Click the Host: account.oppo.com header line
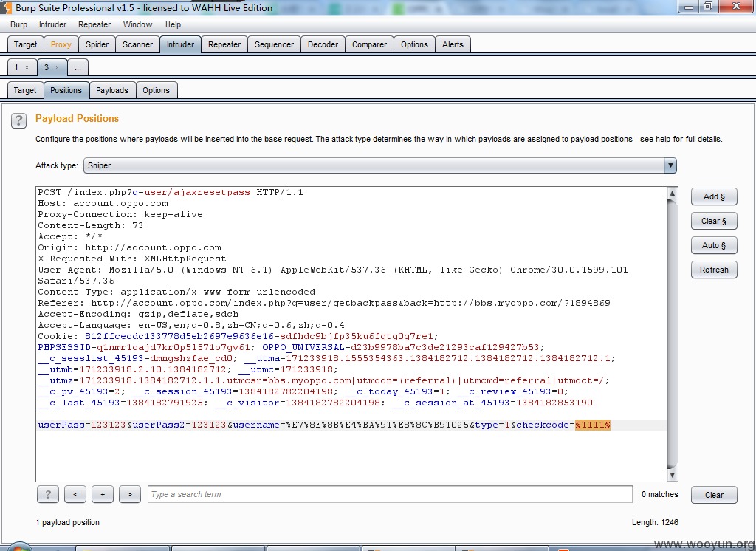The image size is (756, 551). (x=103, y=204)
